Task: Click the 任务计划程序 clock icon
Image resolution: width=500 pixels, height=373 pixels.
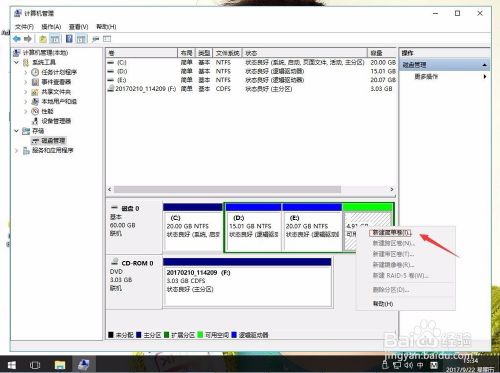Action: pos(35,72)
